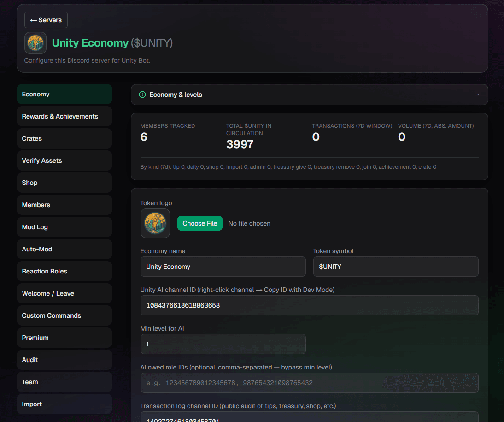
Task: Click the Min level for AI field
Action: click(x=223, y=344)
